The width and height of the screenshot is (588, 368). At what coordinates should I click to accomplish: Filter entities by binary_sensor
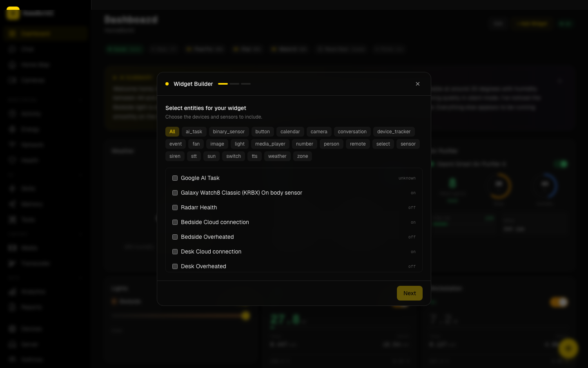pyautogui.click(x=229, y=132)
